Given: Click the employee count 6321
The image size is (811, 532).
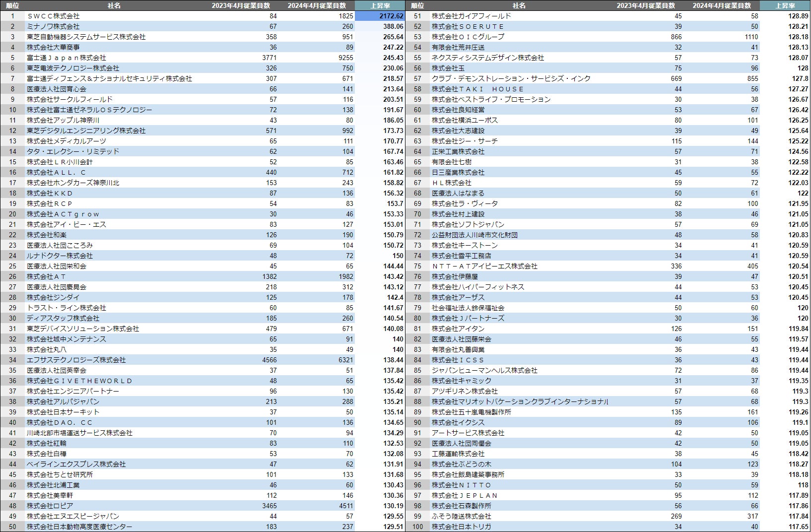Looking at the screenshot, I should (x=346, y=360).
